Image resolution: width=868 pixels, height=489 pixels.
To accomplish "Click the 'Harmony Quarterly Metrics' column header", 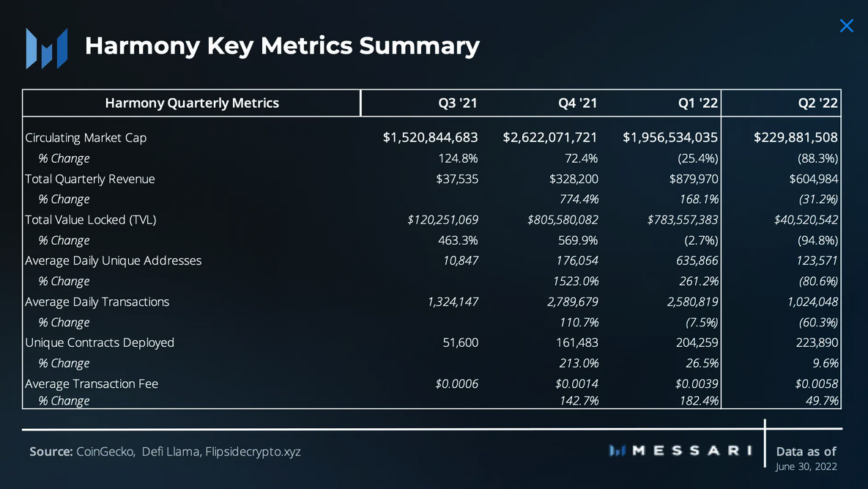I will [x=191, y=103].
